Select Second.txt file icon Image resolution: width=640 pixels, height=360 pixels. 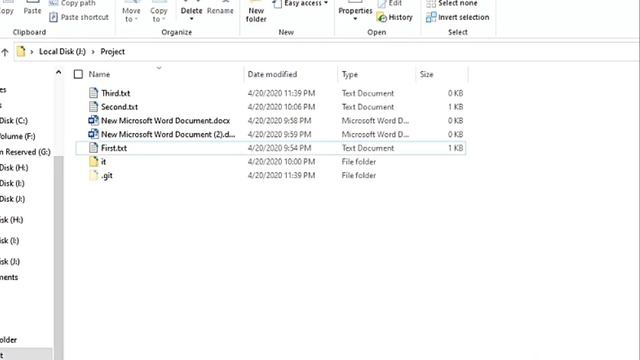click(93, 107)
